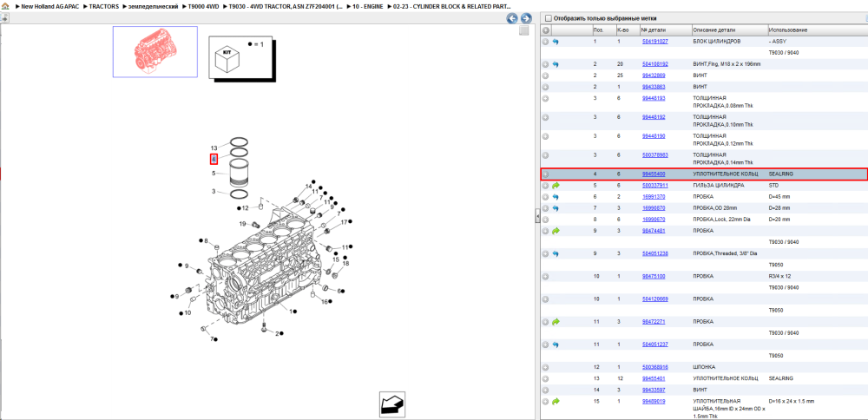868x420 pixels.
Task: Select callout 8 in the diagram
Action: point(207,241)
